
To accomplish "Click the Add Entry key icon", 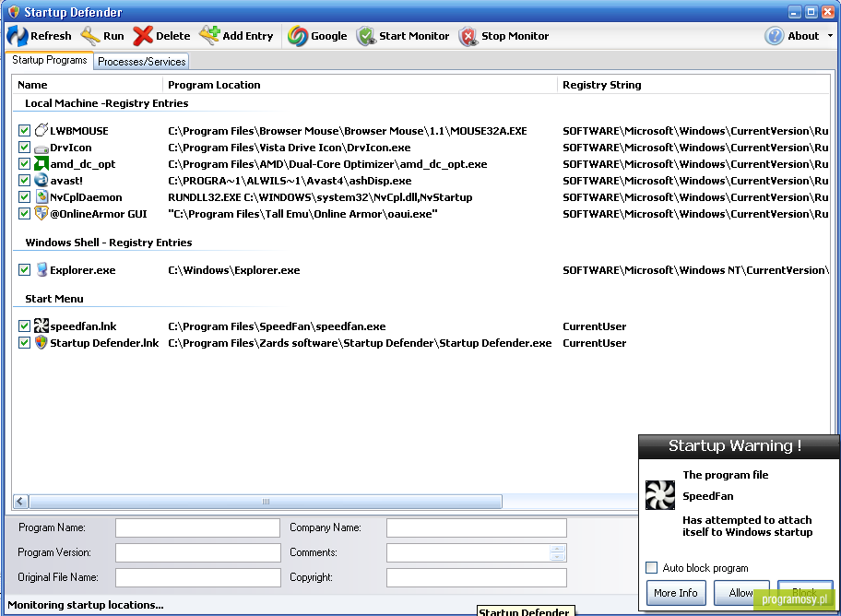I will pyautogui.click(x=208, y=35).
